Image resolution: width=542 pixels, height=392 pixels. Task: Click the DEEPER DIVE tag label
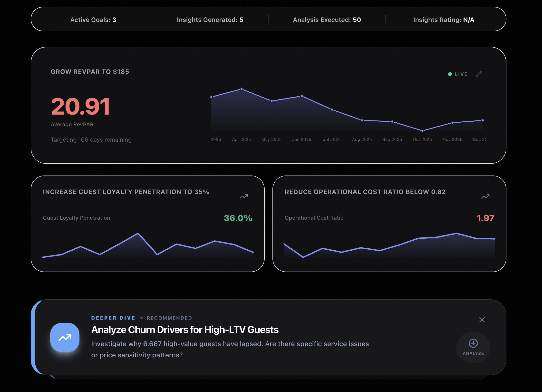(x=113, y=318)
